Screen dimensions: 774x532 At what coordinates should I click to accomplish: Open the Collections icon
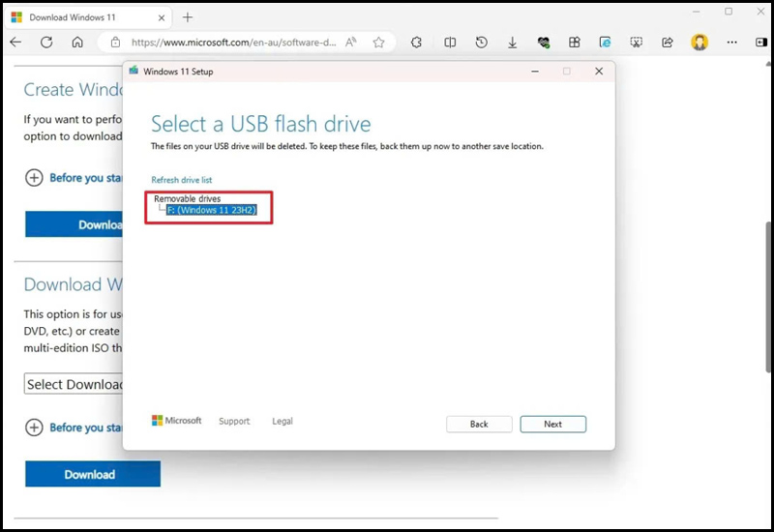coord(574,43)
